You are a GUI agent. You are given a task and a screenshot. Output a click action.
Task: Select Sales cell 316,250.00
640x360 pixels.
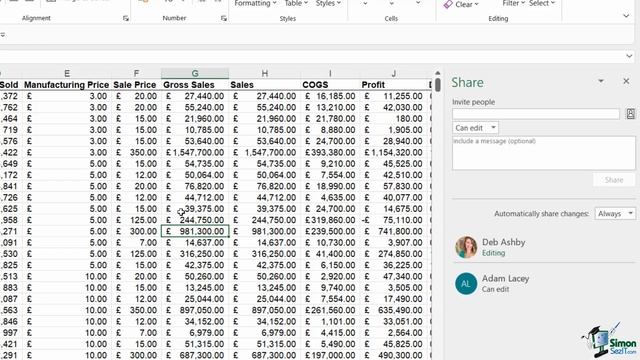tap(265, 254)
